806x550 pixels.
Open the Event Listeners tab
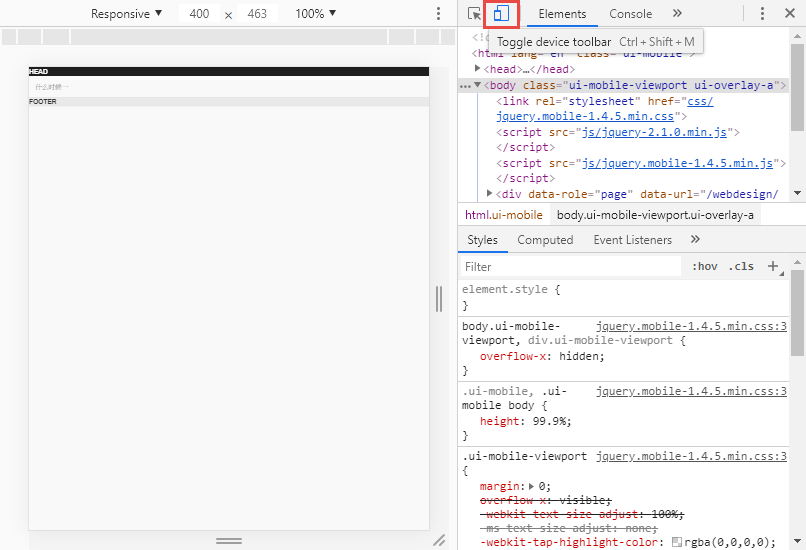[632, 240]
